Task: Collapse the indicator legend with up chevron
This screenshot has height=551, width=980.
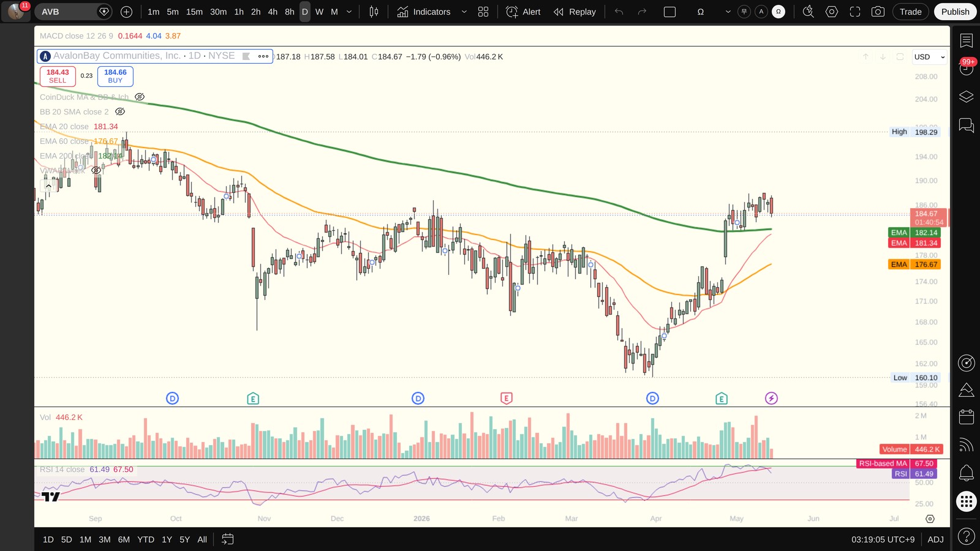Action: pos(48,186)
